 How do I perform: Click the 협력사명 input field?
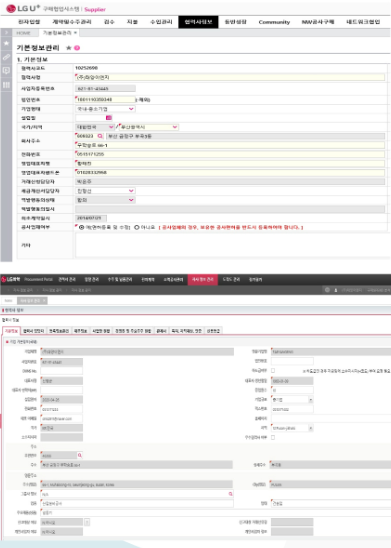click(x=230, y=77)
